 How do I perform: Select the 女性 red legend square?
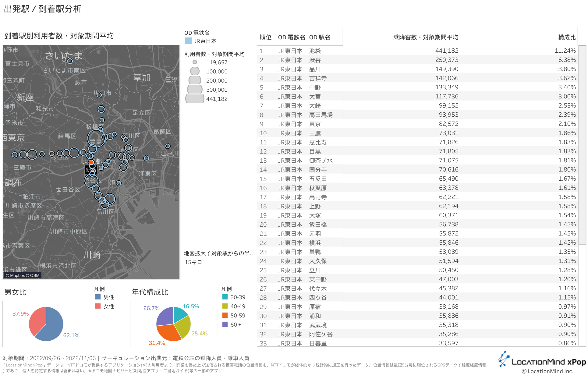[x=98, y=306]
